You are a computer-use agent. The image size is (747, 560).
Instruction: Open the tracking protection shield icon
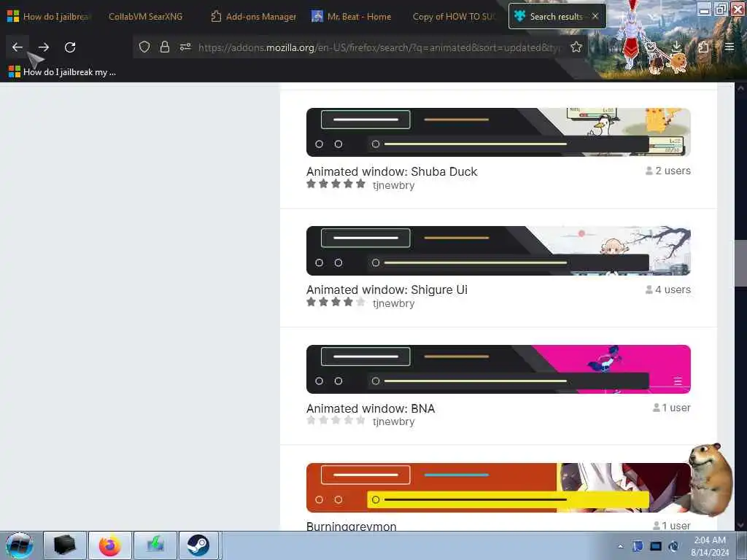pyautogui.click(x=144, y=47)
